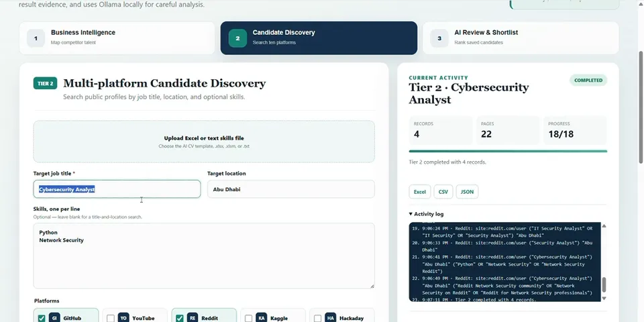The height and width of the screenshot is (322, 644).
Task: Click the Skills text area resize handle
Action: [x=372, y=286]
